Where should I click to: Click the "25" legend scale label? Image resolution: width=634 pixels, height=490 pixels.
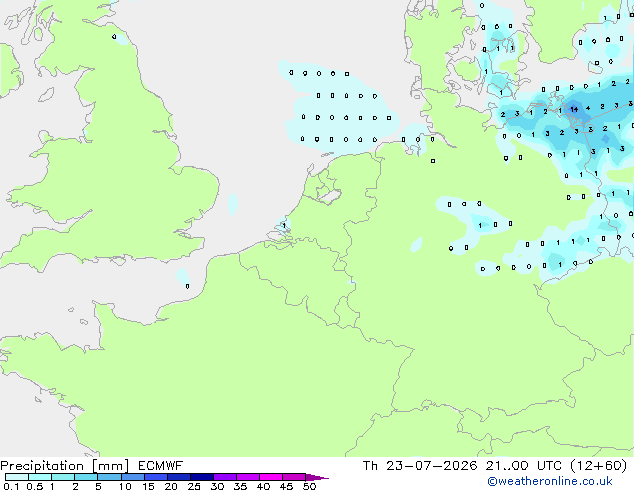pos(194,486)
